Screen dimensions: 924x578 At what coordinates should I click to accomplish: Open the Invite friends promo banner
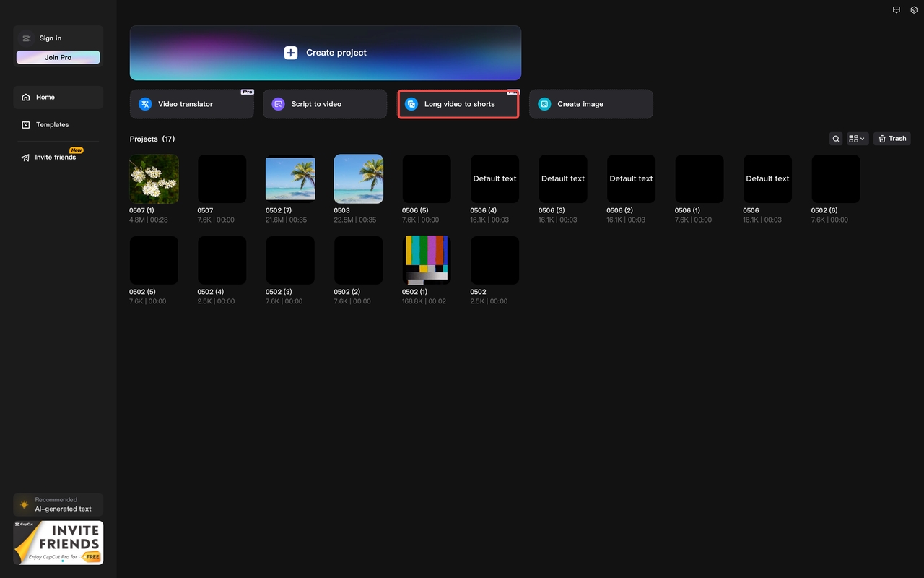(x=58, y=542)
